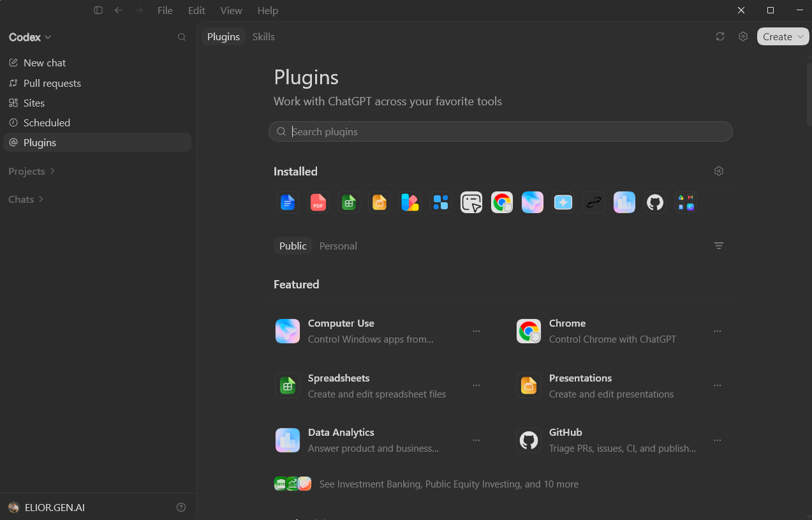Open the Computer Use icon in Installed row
This screenshot has width=812, height=520.
click(533, 203)
